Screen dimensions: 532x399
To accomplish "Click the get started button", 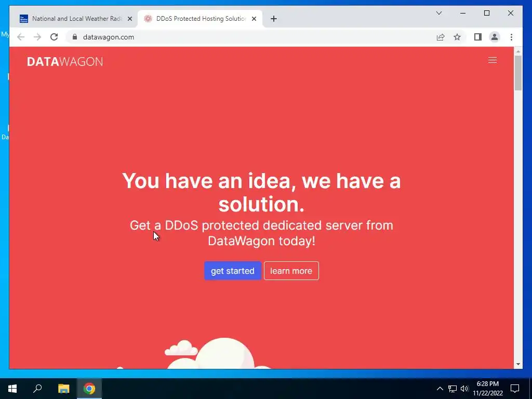I will [232, 271].
